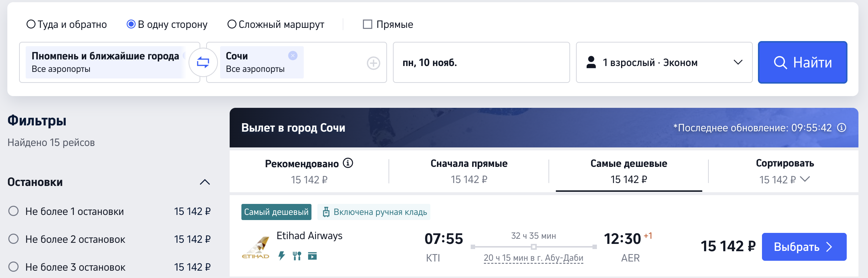This screenshot has height=278, width=868.
Task: Open the departure date field
Action: click(x=481, y=62)
